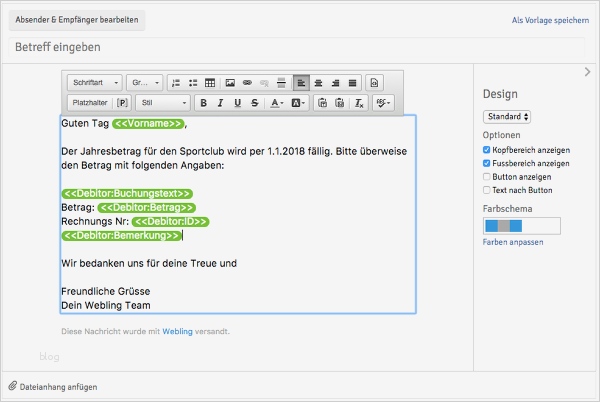Click the Betreff eingeben subject field
The height and width of the screenshot is (402, 600).
click(297, 47)
